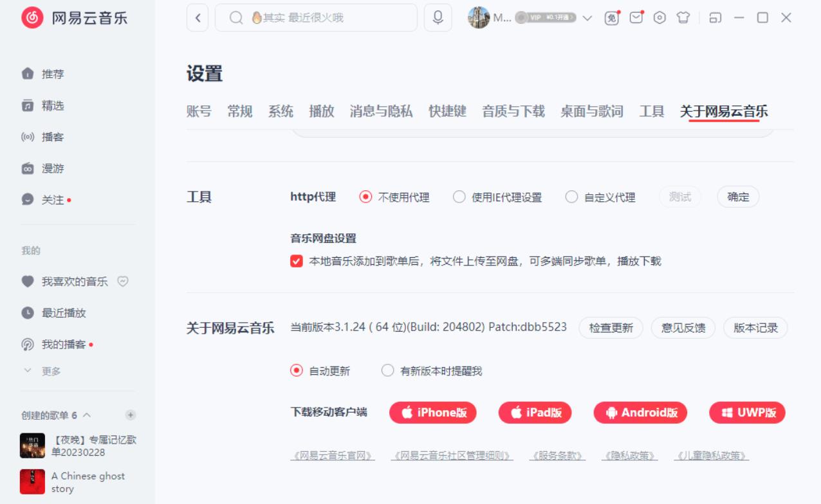Screen dimensions: 821x504
Task: Open 《网易云音乐社区管理细则》 link
Action: pos(452,455)
